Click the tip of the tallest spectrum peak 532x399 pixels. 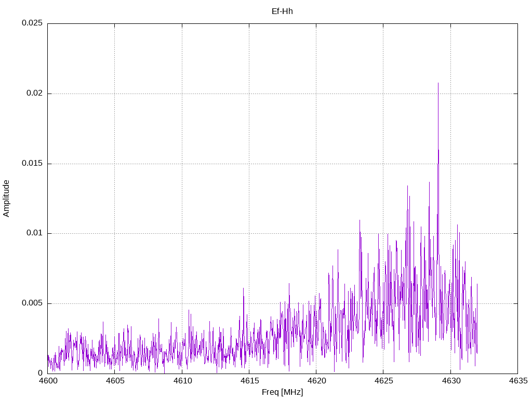coord(438,83)
